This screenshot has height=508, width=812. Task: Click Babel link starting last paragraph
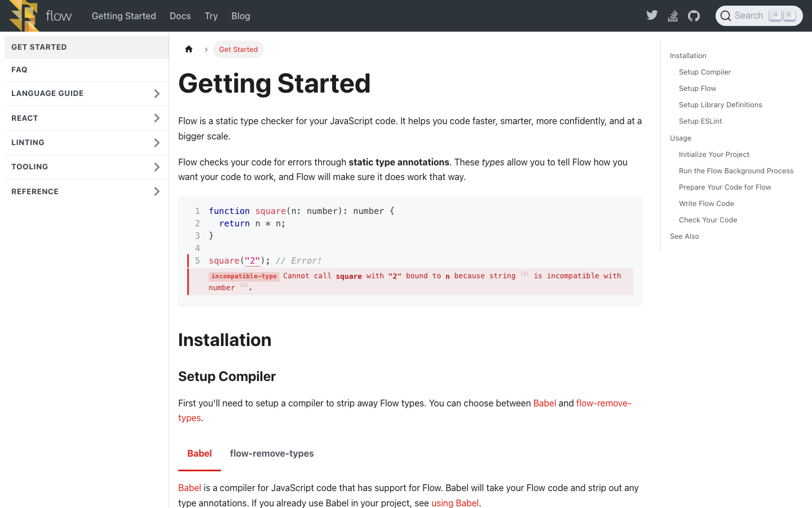tap(189, 488)
